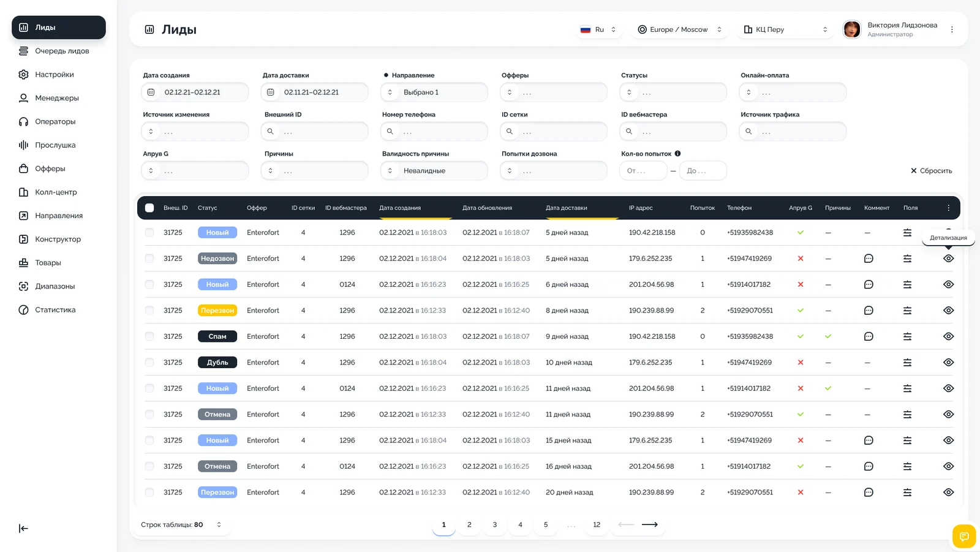Go to page 2 of the table

coord(469,524)
